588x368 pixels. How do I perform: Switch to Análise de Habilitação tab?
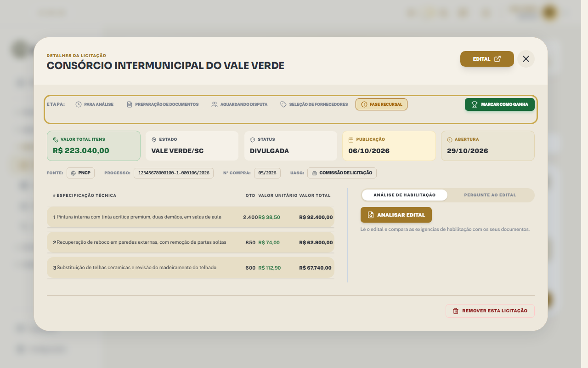coord(405,195)
